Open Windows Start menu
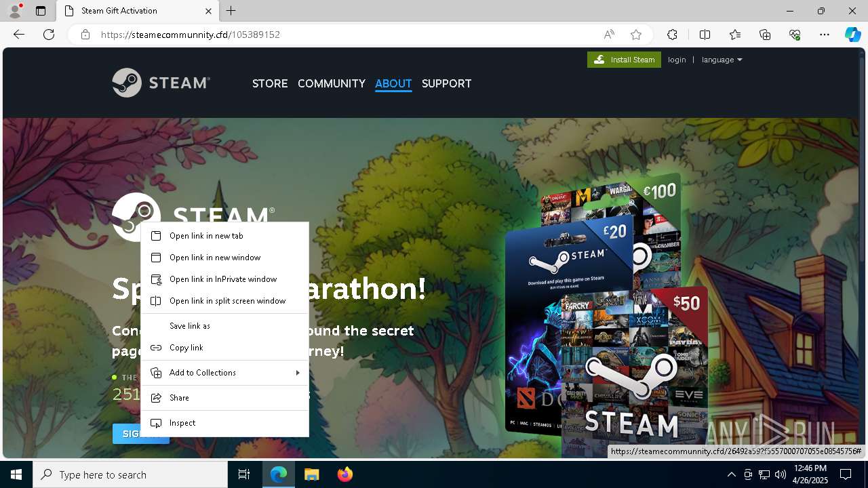868x488 pixels. 16,474
